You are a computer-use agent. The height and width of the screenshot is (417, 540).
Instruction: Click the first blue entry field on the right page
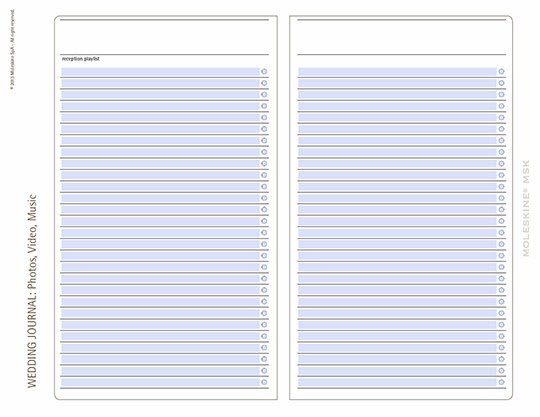[397, 72]
